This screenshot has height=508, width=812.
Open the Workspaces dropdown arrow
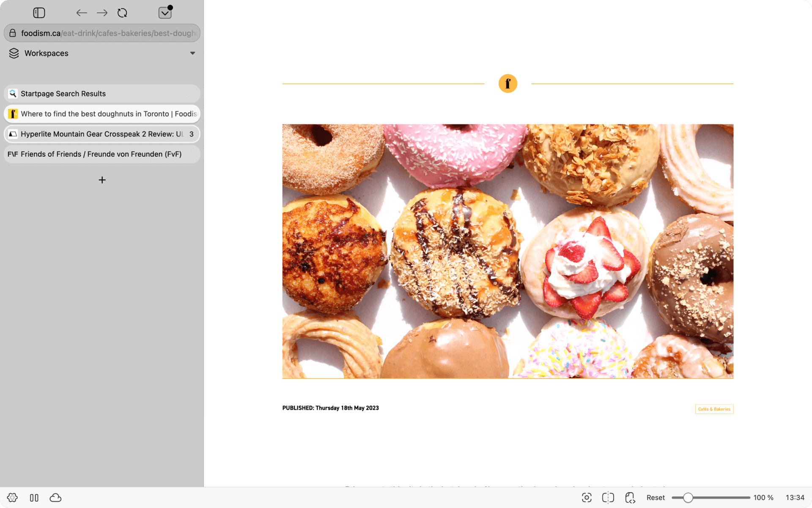click(192, 53)
